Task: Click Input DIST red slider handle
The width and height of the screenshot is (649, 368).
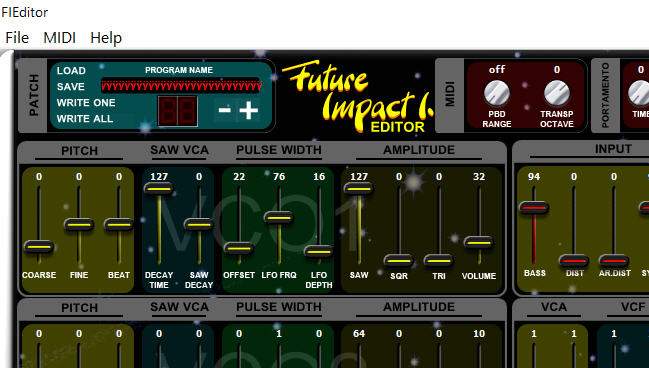Action: point(574,260)
